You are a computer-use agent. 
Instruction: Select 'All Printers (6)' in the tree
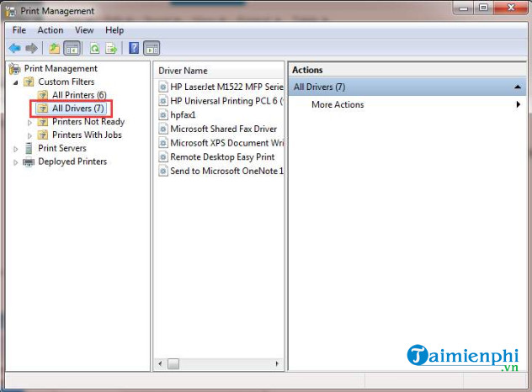coord(79,95)
